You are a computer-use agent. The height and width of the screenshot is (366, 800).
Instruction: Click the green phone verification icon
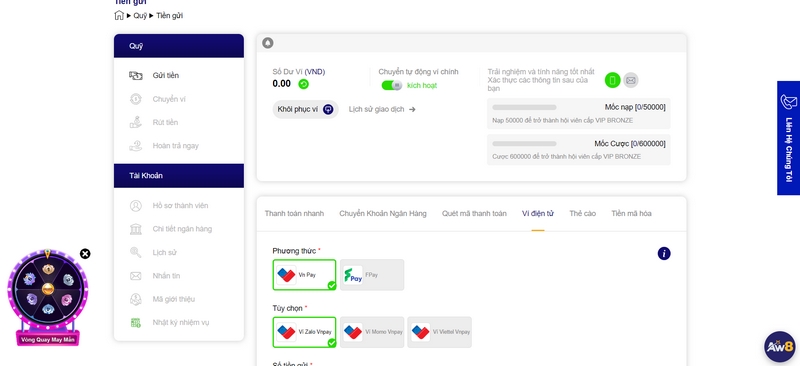coord(612,80)
